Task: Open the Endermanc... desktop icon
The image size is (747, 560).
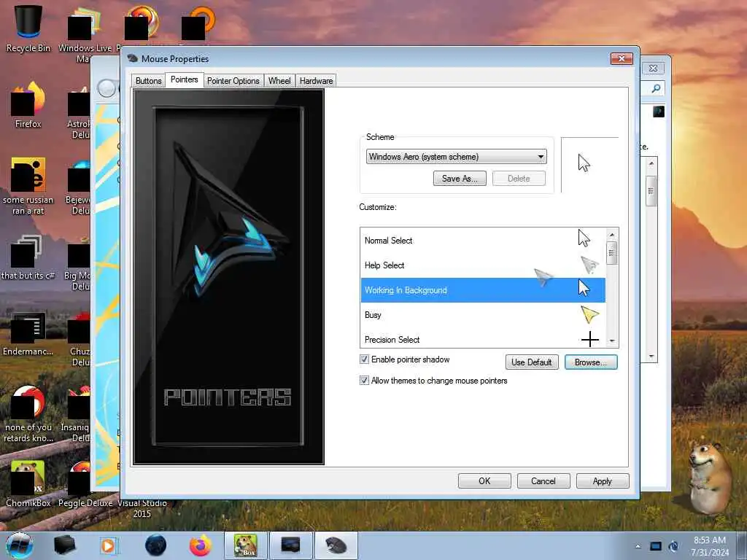Action: pos(28,333)
